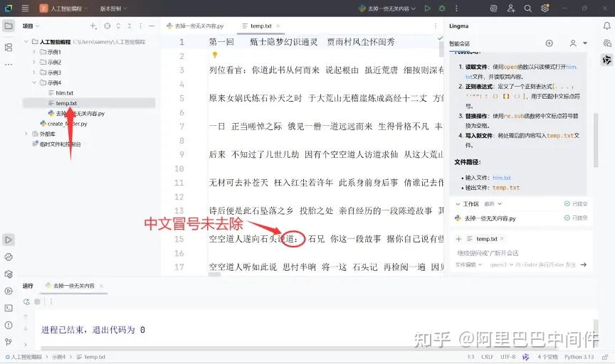This screenshot has height=364, width=615.
Task: Toggle read-only lock in status bar
Action: tap(605, 357)
